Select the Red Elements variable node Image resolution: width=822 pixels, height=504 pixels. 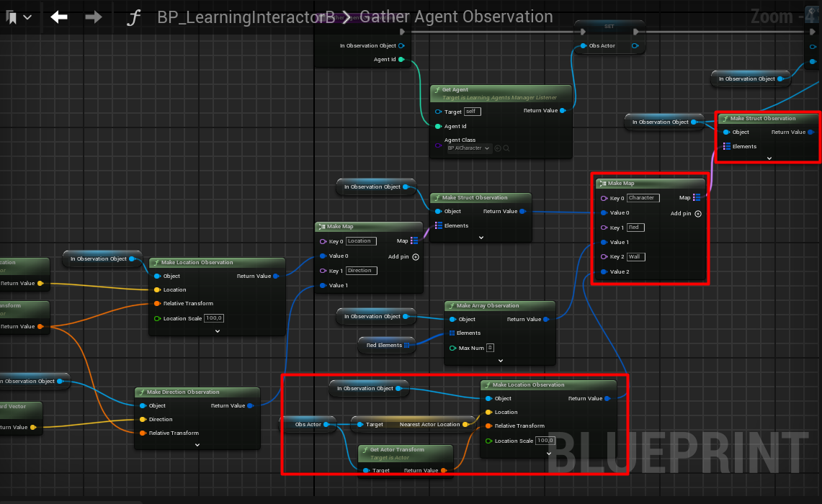point(387,346)
